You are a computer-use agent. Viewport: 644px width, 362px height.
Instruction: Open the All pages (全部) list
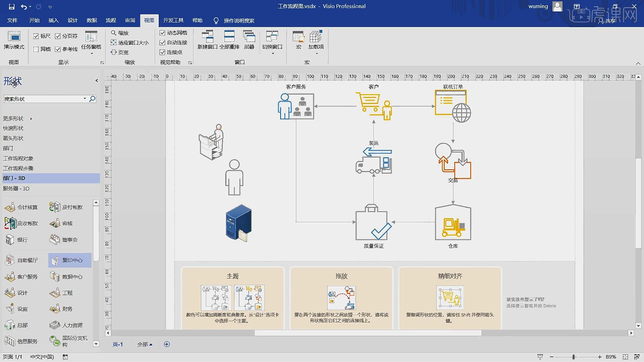point(145,344)
